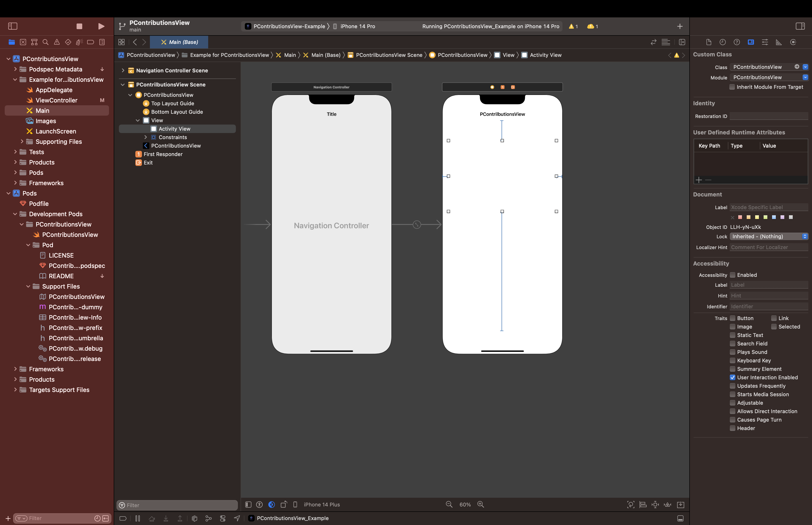Add a runtime attribute with plus
The image size is (812, 525).
[699, 180]
